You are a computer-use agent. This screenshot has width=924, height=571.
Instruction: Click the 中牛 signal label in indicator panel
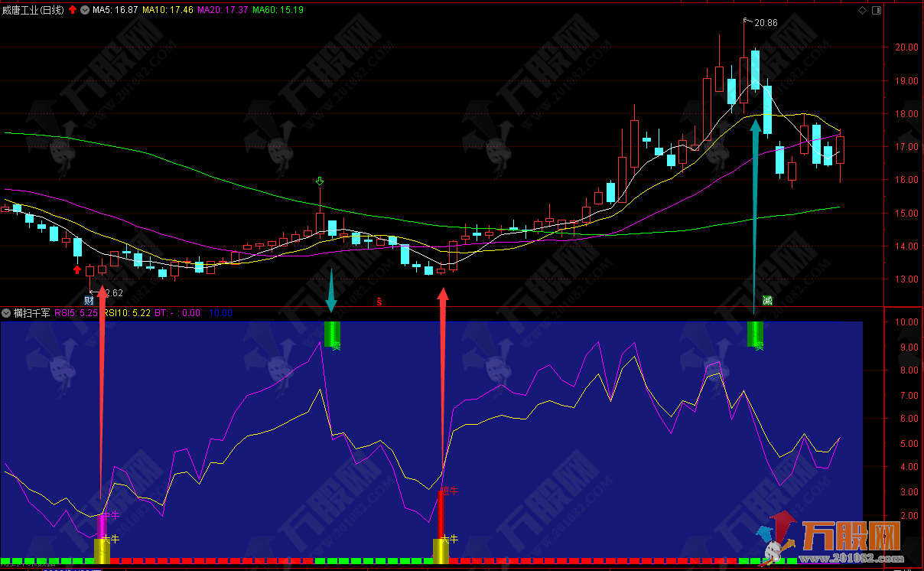111,515
